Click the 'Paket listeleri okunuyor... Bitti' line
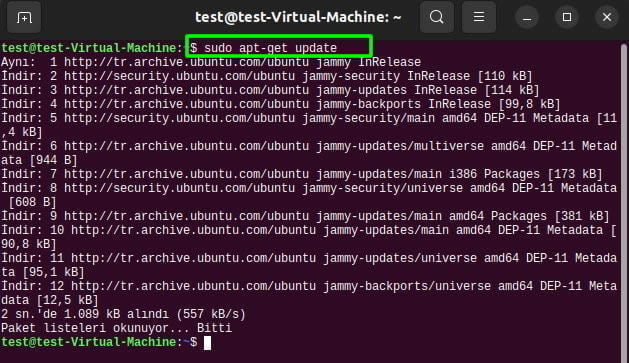629x363 pixels. (x=116, y=329)
